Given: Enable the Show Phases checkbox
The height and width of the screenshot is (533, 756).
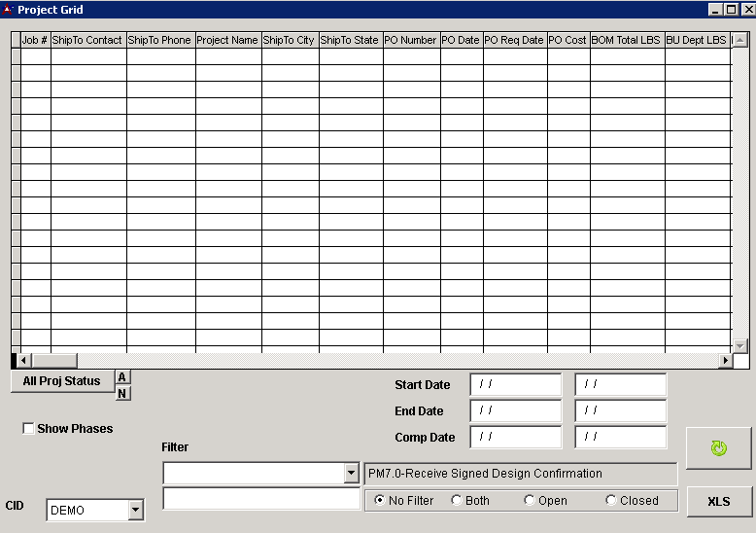Looking at the screenshot, I should click(28, 428).
